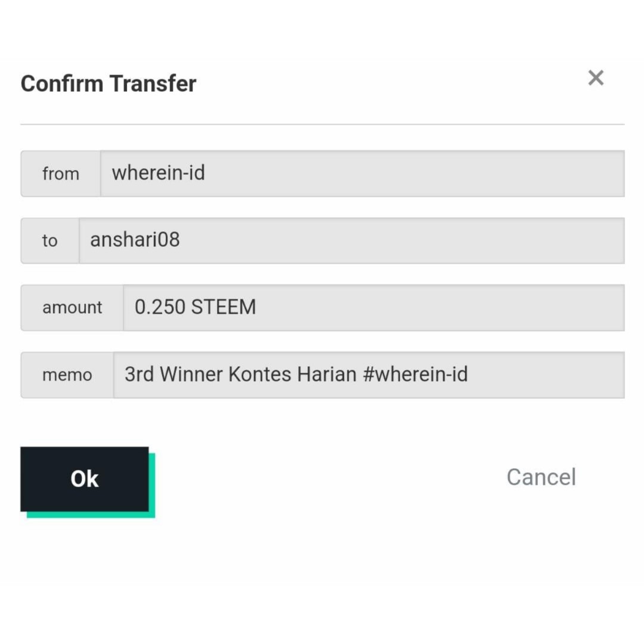Click the "from" field label
The width and height of the screenshot is (644, 644).
pyautogui.click(x=61, y=174)
